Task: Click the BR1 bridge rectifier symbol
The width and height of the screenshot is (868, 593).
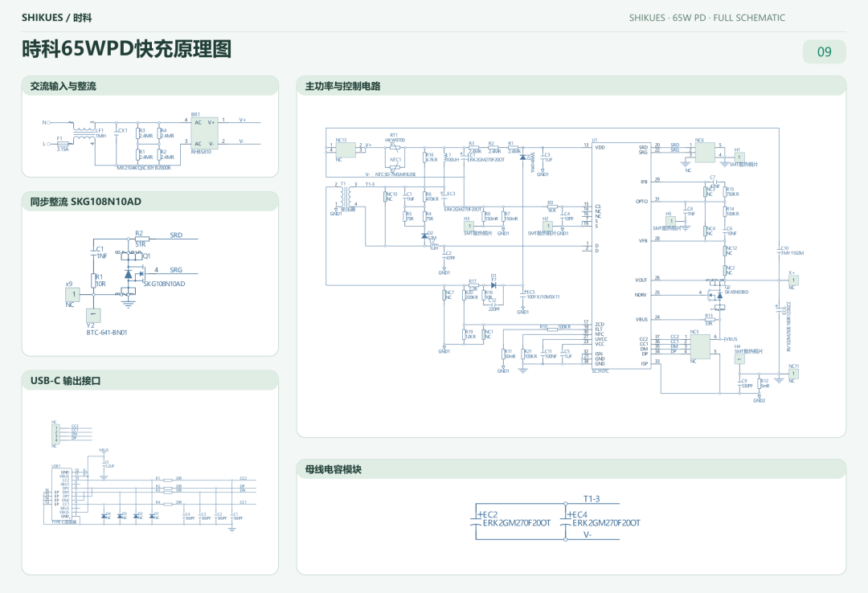Action: coord(204,133)
